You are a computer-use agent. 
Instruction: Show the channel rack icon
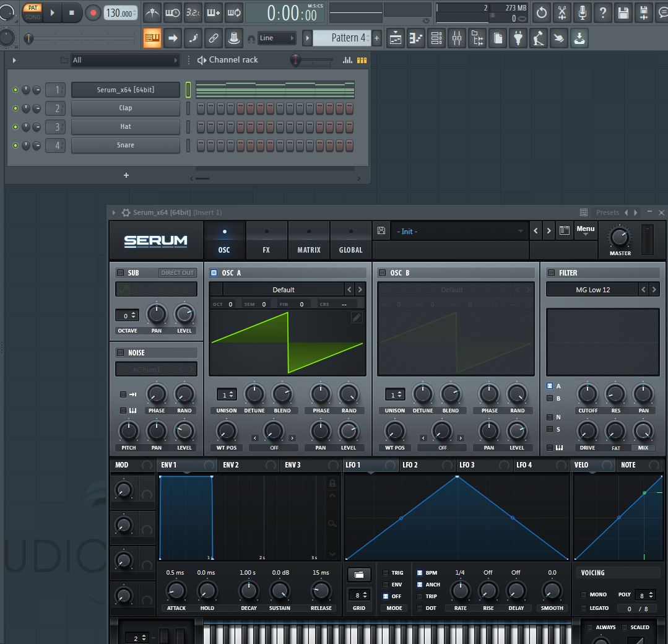click(x=436, y=38)
